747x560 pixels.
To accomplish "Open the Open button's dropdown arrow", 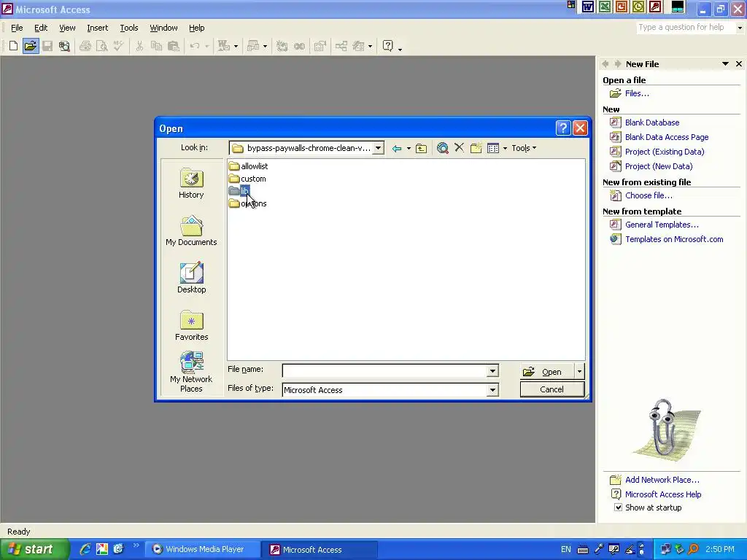I will [579, 371].
